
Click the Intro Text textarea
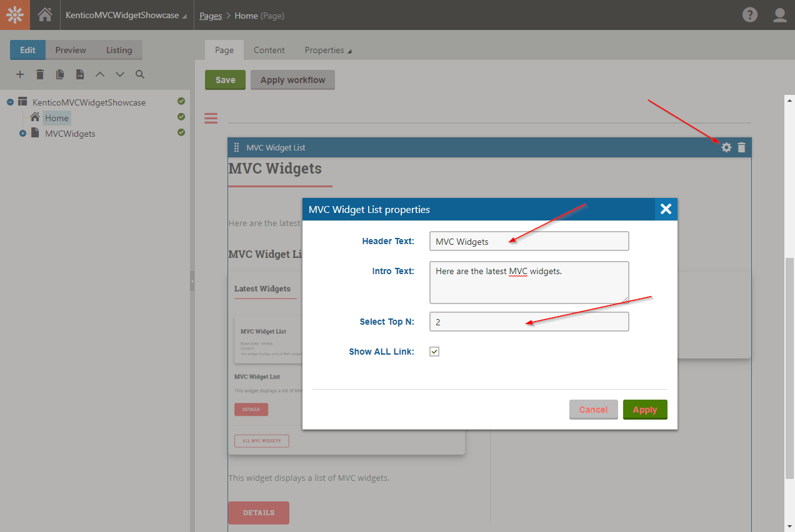point(529,283)
